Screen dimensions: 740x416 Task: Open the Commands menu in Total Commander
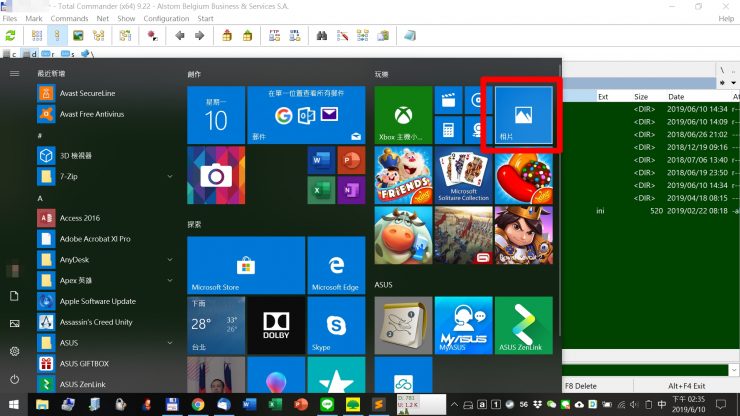(x=69, y=18)
